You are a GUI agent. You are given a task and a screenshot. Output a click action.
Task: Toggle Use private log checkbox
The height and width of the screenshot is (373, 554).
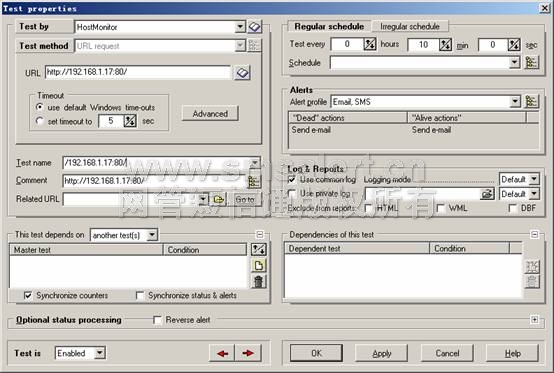coord(292,193)
